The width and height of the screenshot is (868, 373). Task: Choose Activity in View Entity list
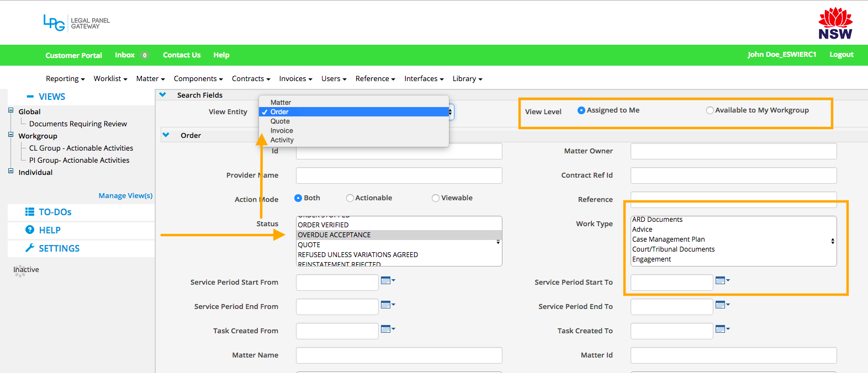(354, 140)
